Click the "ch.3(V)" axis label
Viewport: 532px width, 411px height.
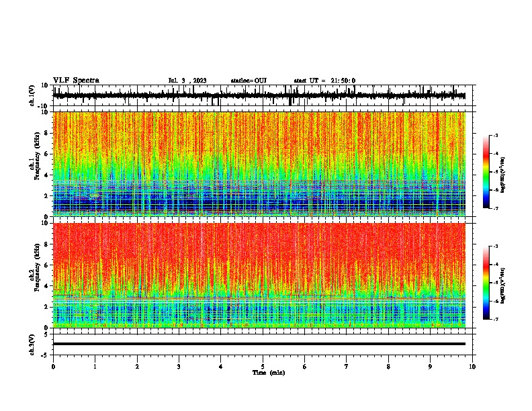tap(32, 345)
